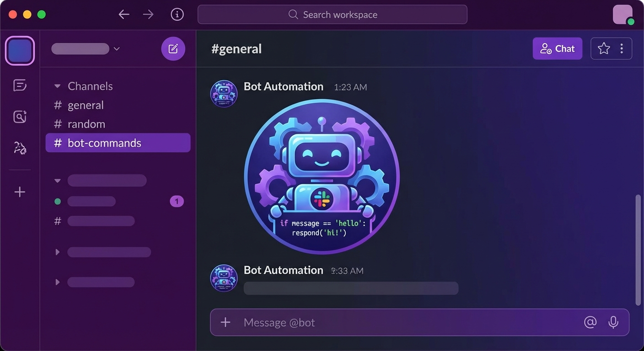This screenshot has width=644, height=351.
Task: Click the People directory sidebar icon
Action: coord(20,147)
